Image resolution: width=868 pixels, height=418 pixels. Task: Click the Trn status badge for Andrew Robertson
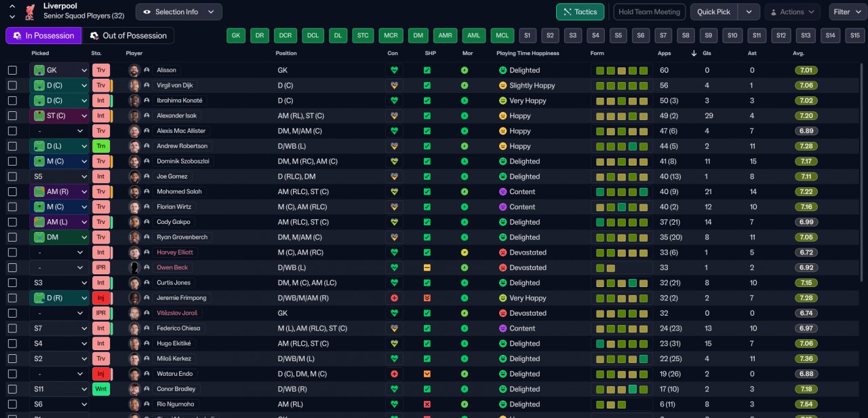pyautogui.click(x=101, y=146)
